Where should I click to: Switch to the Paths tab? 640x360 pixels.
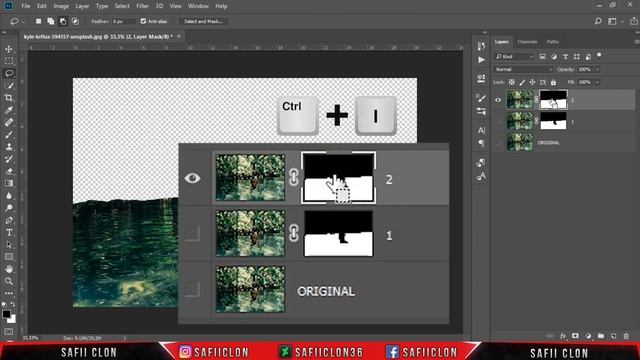[x=553, y=42]
